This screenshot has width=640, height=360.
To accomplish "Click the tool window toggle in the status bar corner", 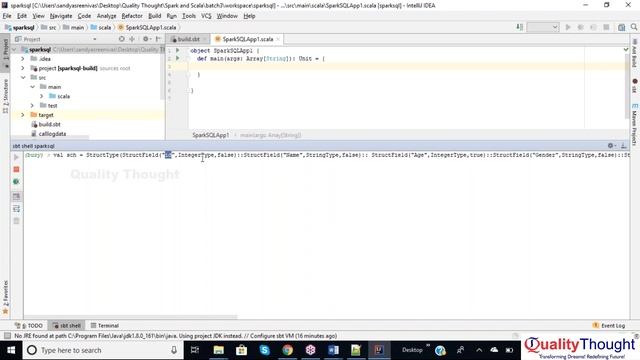I will tap(7, 336).
